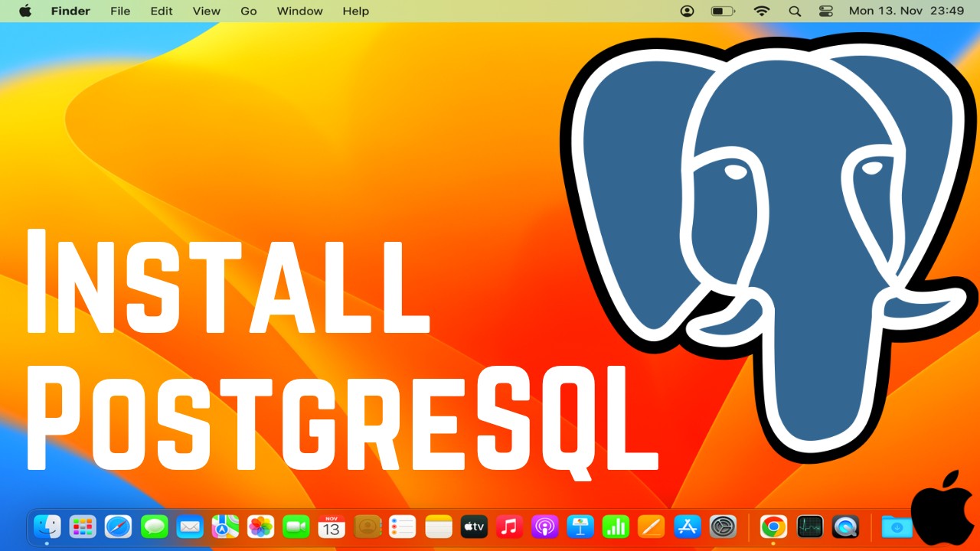Open the Apple menu

pyautogui.click(x=25, y=11)
